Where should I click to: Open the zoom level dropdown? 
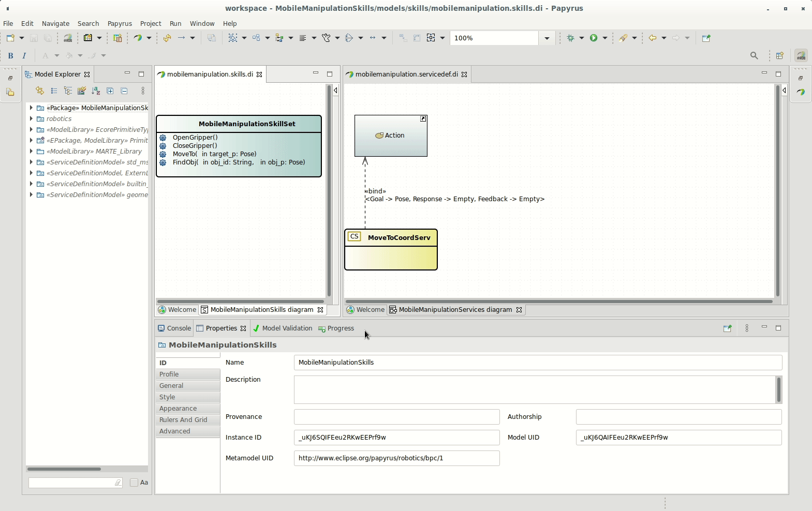[547, 38]
